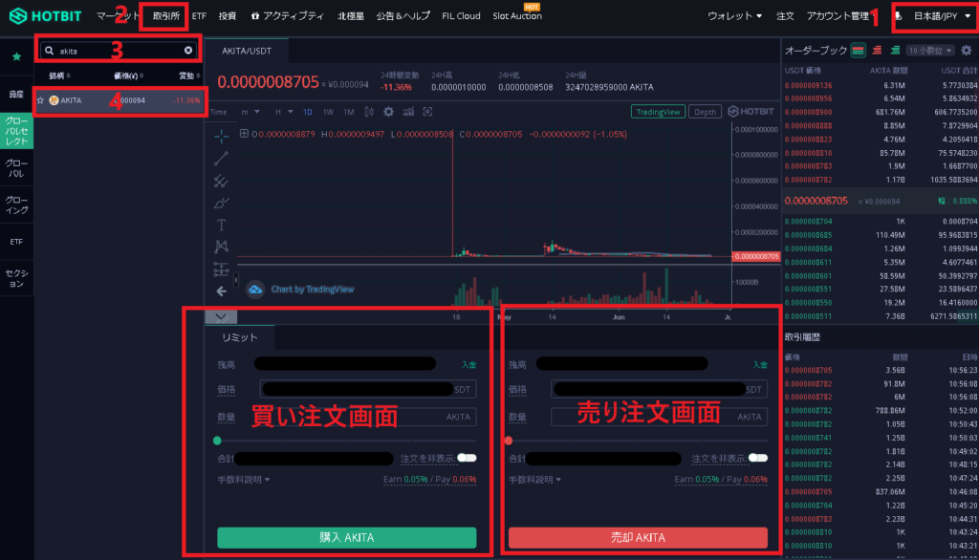This screenshot has width=979, height=560.
Task: Open the HOTBIT home logo
Action: 45,15
